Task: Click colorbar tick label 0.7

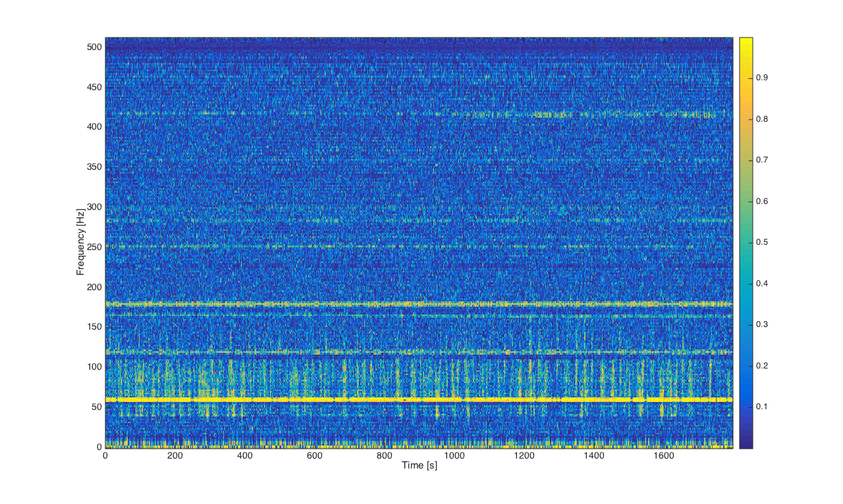Action: coord(763,160)
